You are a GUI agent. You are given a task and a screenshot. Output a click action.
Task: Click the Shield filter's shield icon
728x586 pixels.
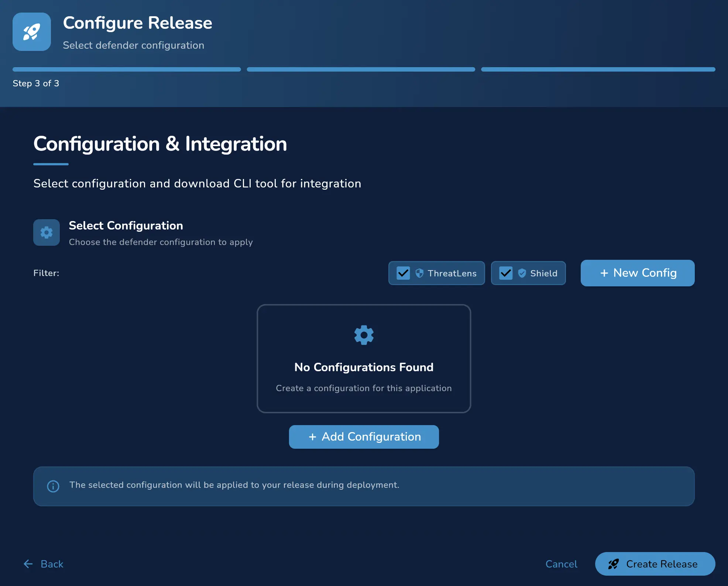(522, 273)
